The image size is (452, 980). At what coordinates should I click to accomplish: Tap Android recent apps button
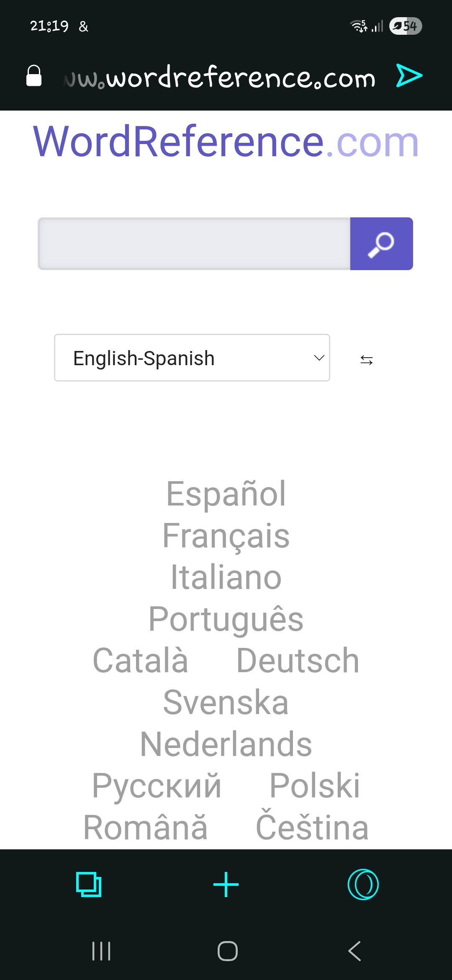(101, 951)
